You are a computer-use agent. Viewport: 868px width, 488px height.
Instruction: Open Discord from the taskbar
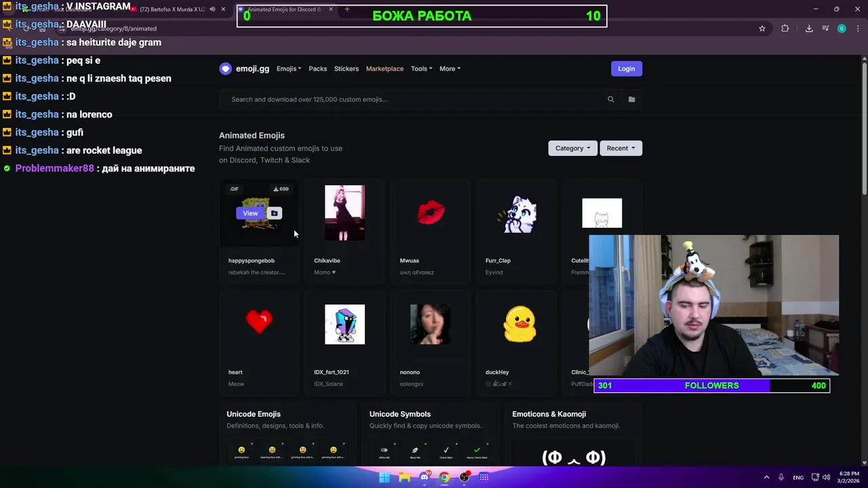(x=425, y=477)
